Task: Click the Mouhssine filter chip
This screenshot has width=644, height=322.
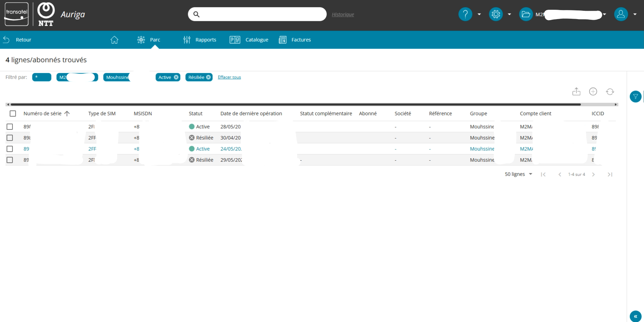Action: pos(117,77)
